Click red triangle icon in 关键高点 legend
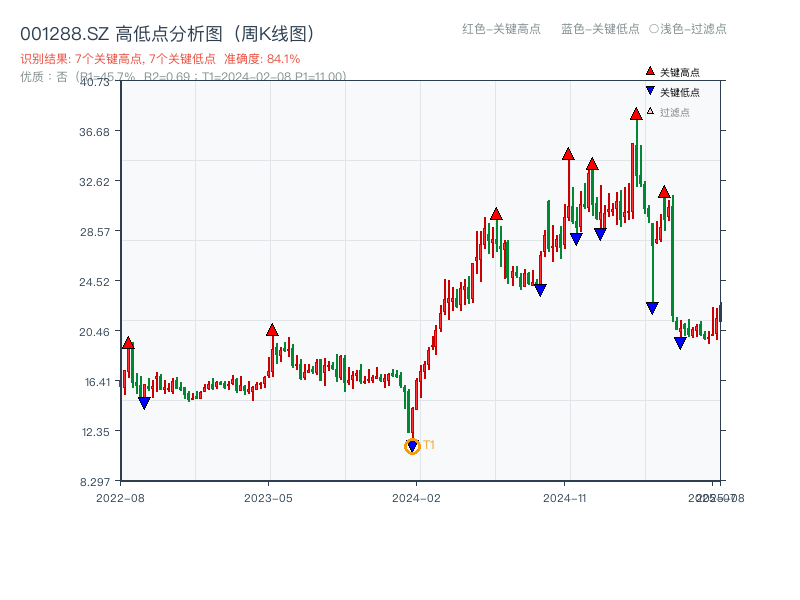Image resolution: width=800 pixels, height=600 pixels. pyautogui.click(x=650, y=71)
